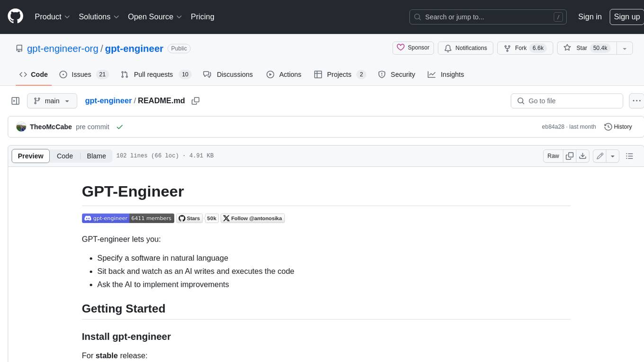Switch to the Code view
Viewport: 644px width, 362px height.
tap(65, 156)
